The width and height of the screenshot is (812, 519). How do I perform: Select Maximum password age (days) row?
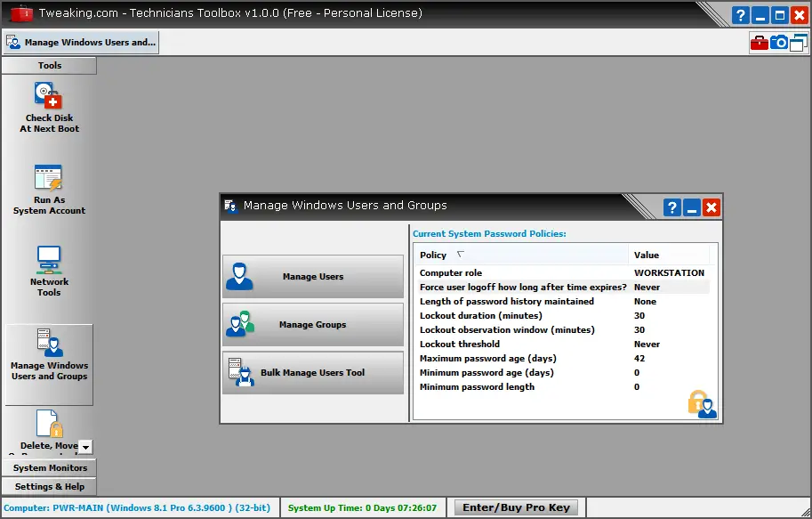(x=562, y=358)
